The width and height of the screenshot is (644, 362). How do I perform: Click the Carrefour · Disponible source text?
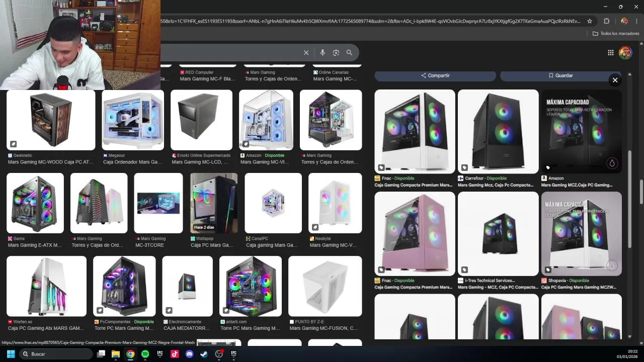click(486, 178)
